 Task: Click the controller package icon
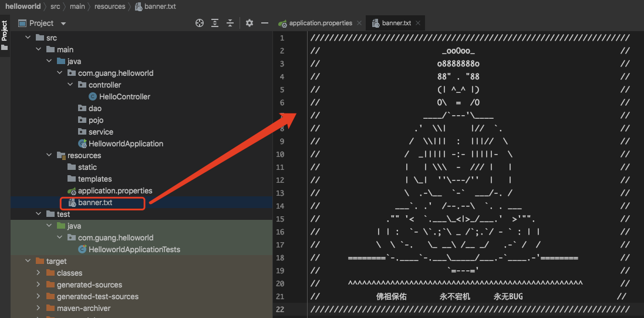82,85
